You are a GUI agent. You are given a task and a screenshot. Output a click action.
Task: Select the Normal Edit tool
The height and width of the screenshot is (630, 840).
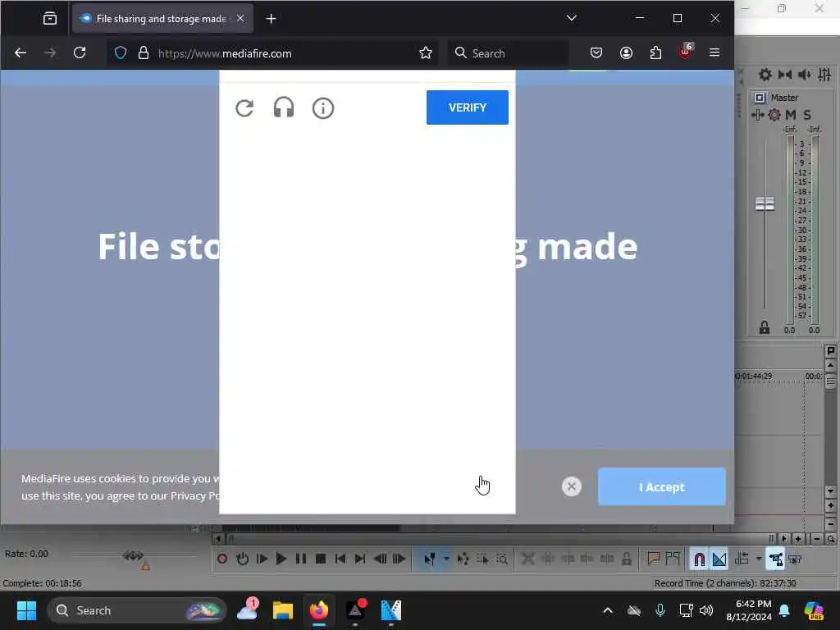click(x=430, y=559)
